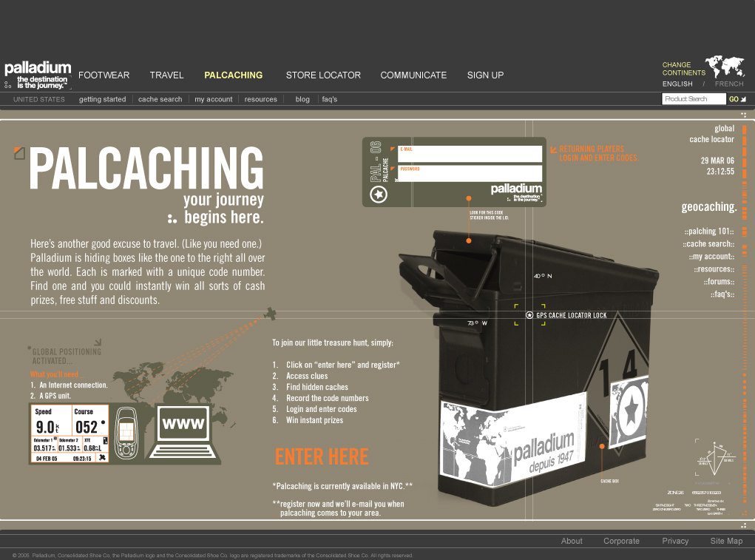Screen dimensions: 755x560
Task: Open the cache search sub-tab
Action: [160, 99]
